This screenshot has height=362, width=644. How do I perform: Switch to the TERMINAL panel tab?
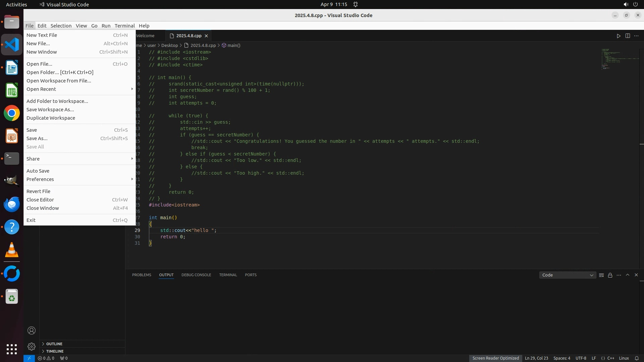click(228, 275)
